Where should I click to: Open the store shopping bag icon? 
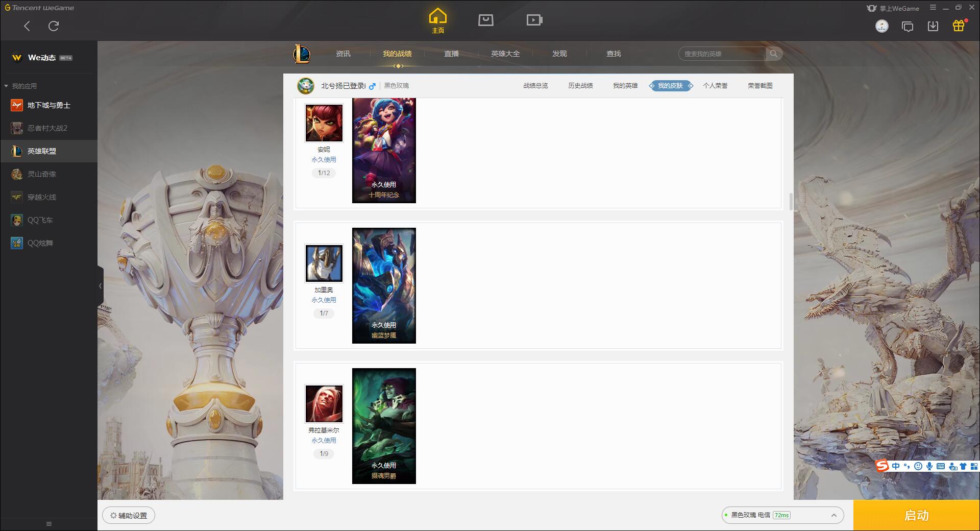pos(486,20)
